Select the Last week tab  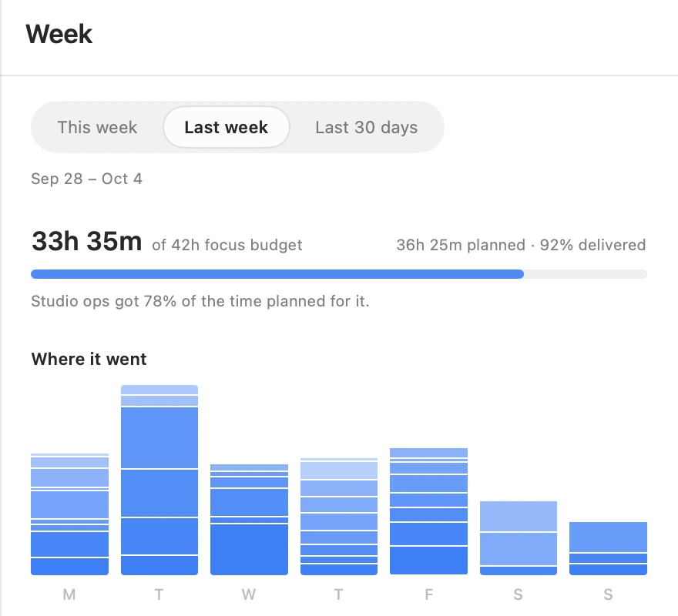click(x=227, y=128)
